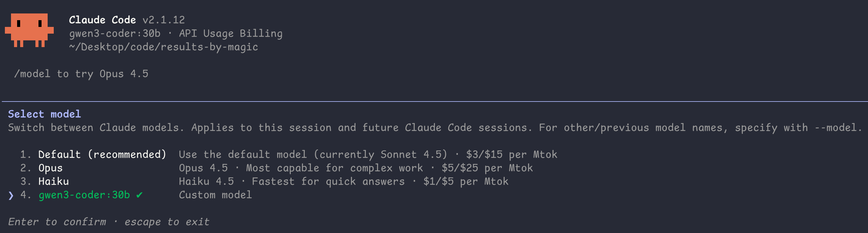Screen dimensions: 868x233
Task: Click the Enter to confirm hint text
Action: 57,222
